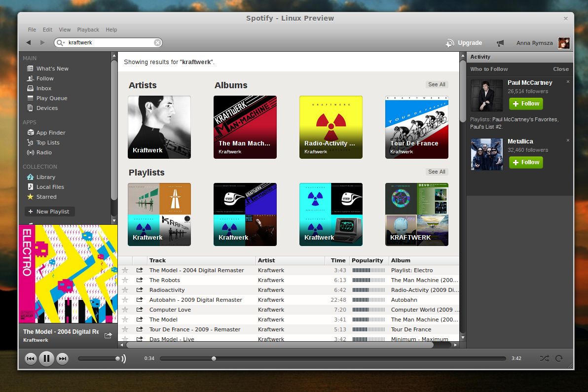Open the Edit menu
The height and width of the screenshot is (392, 588).
[x=48, y=30]
